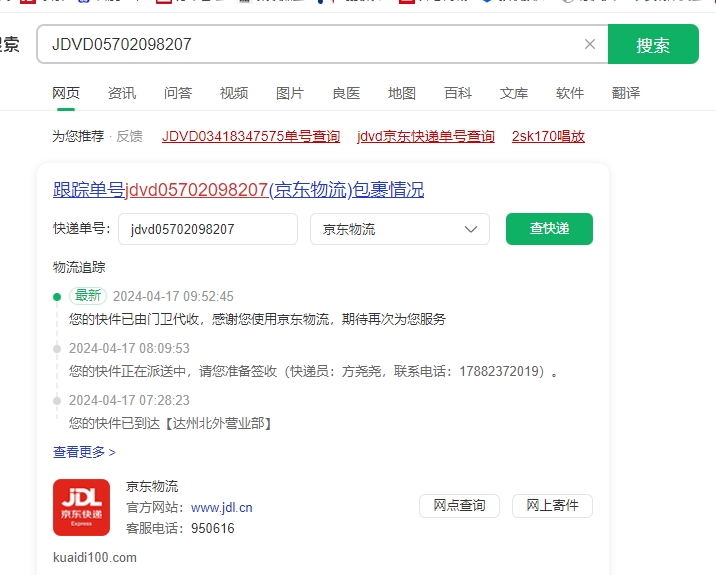The image size is (716, 575).
Task: Click the 网上寄件 button
Action: [x=552, y=506]
